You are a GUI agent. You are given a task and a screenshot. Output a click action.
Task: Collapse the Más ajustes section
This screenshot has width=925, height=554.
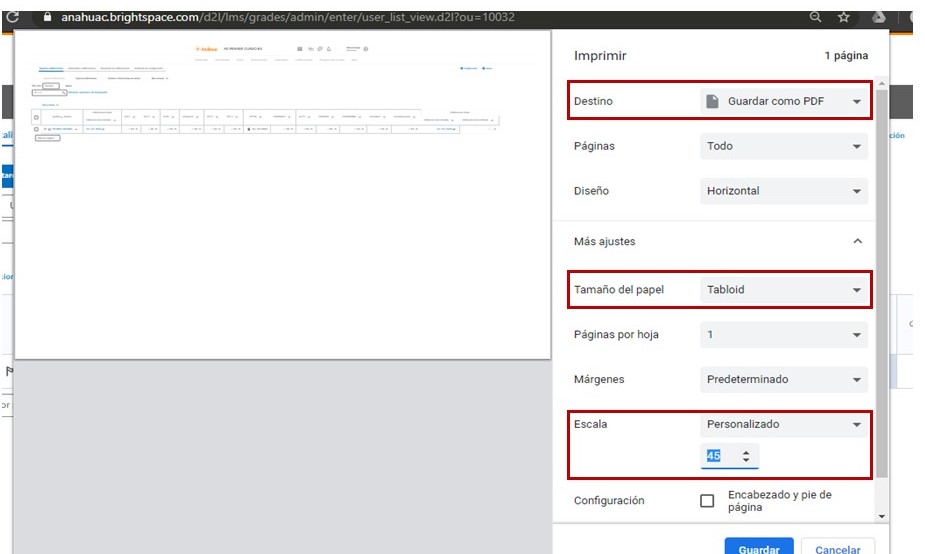pos(856,241)
